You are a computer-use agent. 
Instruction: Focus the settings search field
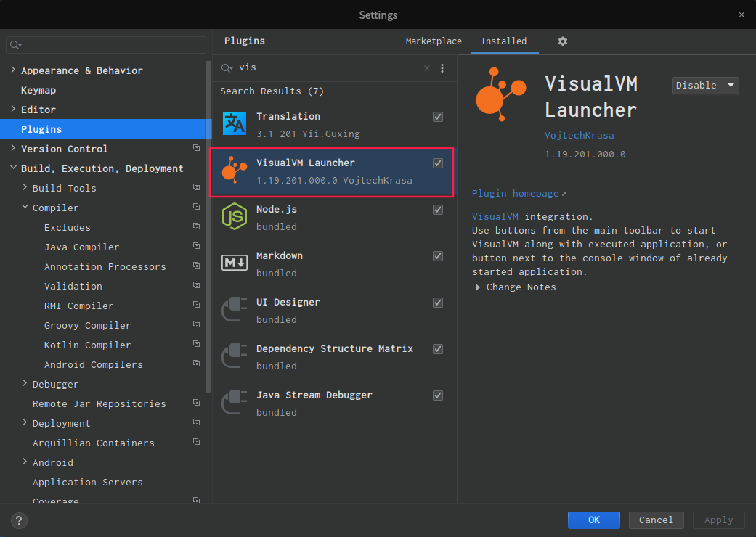pyautogui.click(x=106, y=45)
